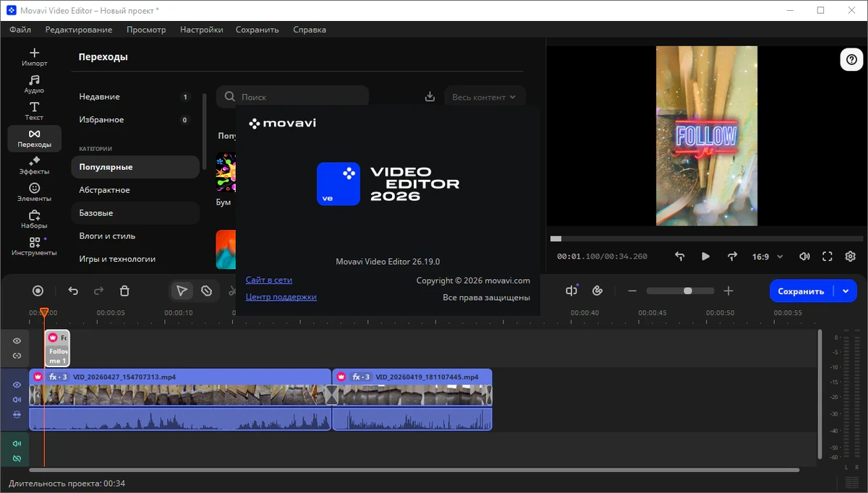Viewport: 868px width, 493px height.
Task: Click the fx badge on VID_20260427_154707313.mp4
Action: click(x=58, y=377)
